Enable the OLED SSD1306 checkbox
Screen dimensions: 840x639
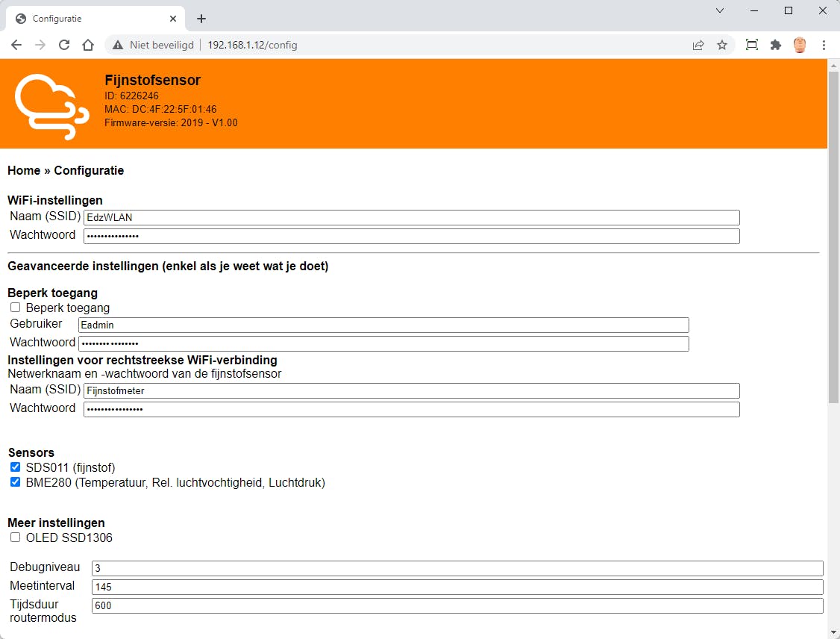point(16,537)
